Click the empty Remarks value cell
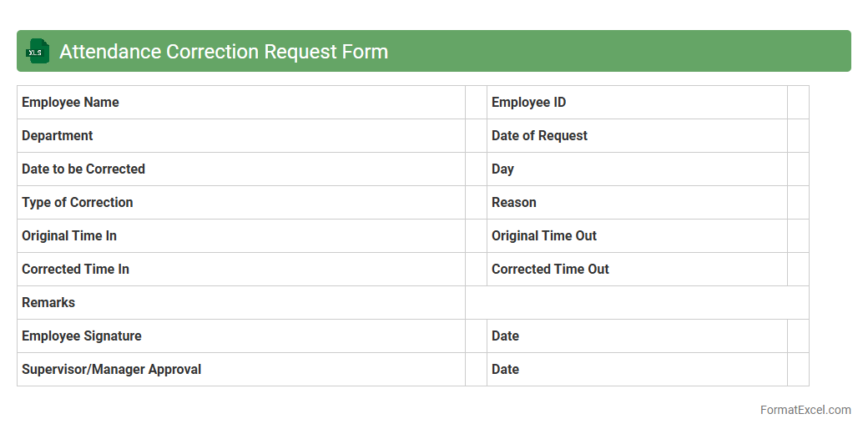 click(637, 303)
